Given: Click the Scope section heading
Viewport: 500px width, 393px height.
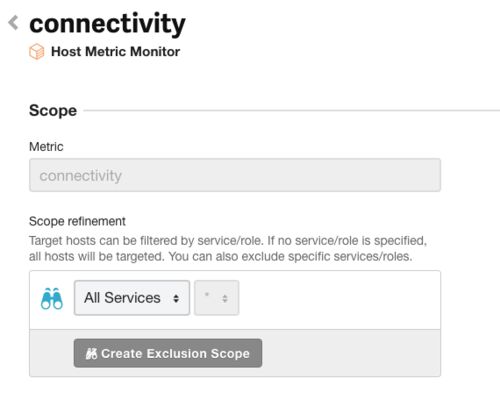Looking at the screenshot, I should pyautogui.click(x=53, y=110).
